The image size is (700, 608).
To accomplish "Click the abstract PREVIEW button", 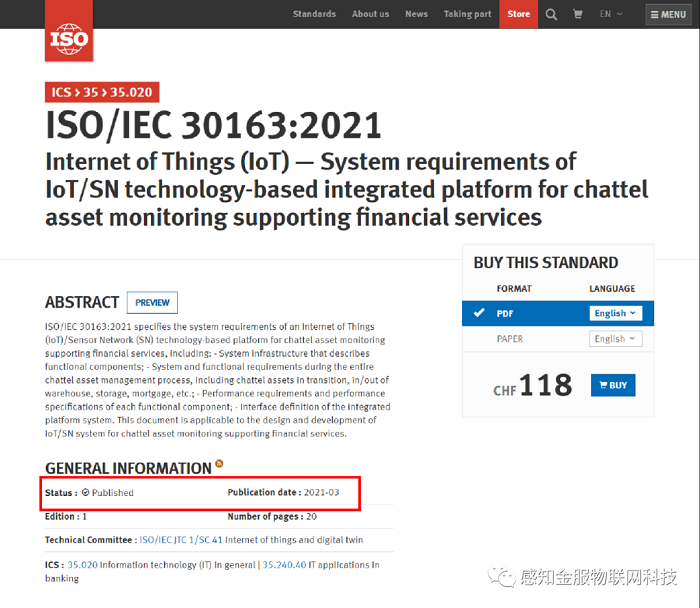I will point(152,302).
